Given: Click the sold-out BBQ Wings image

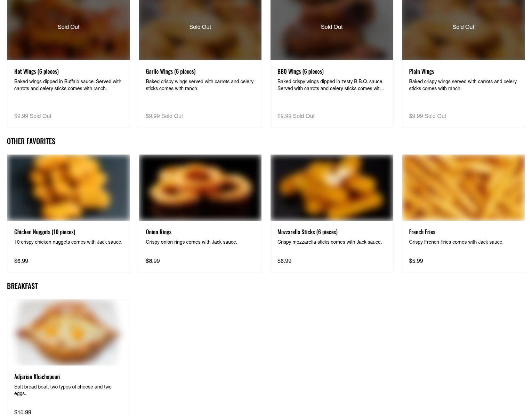Looking at the screenshot, I should (332, 30).
